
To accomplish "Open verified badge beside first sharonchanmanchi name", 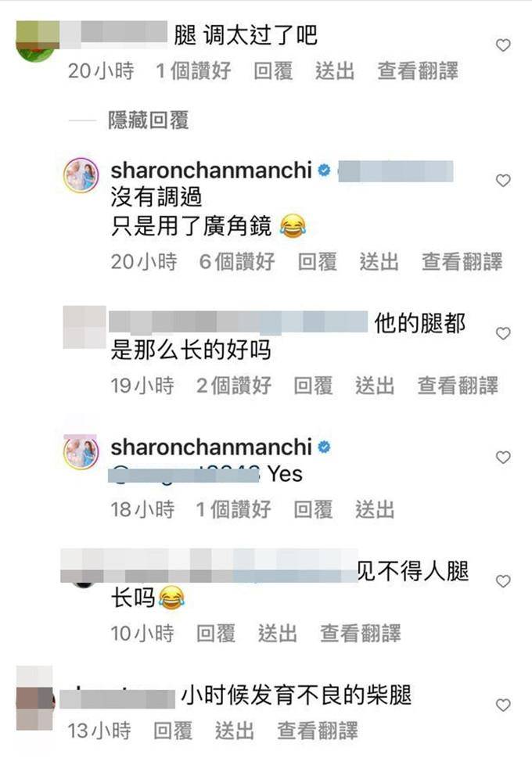I will pyautogui.click(x=324, y=171).
